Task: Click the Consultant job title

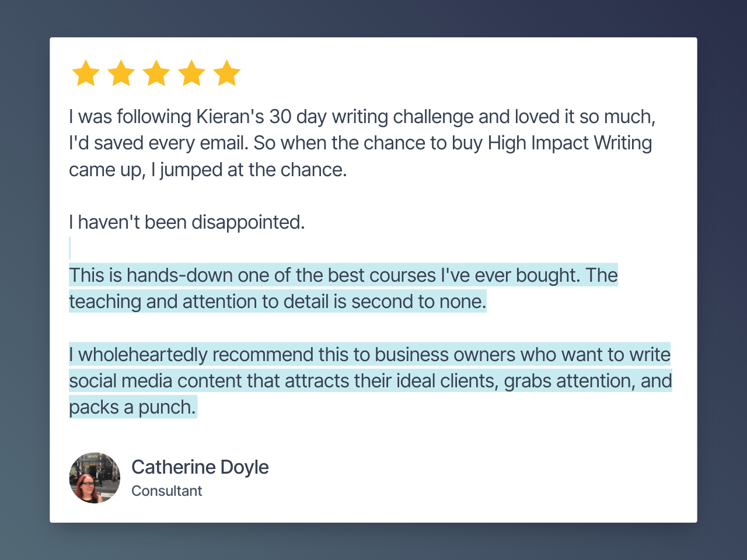Action: (x=166, y=491)
